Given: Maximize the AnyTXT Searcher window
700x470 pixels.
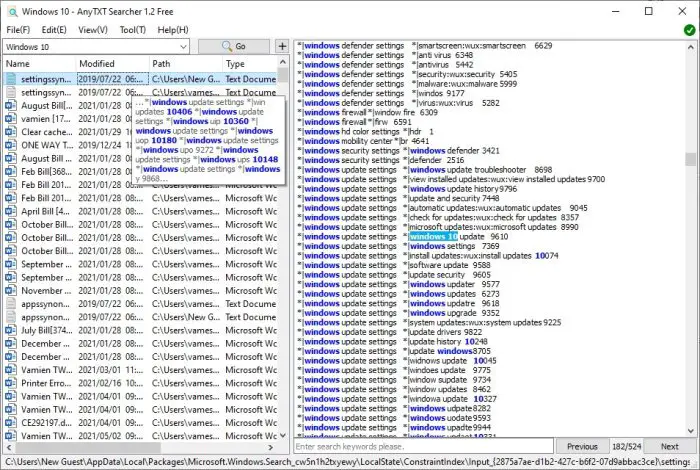Looking at the screenshot, I should point(649,12).
